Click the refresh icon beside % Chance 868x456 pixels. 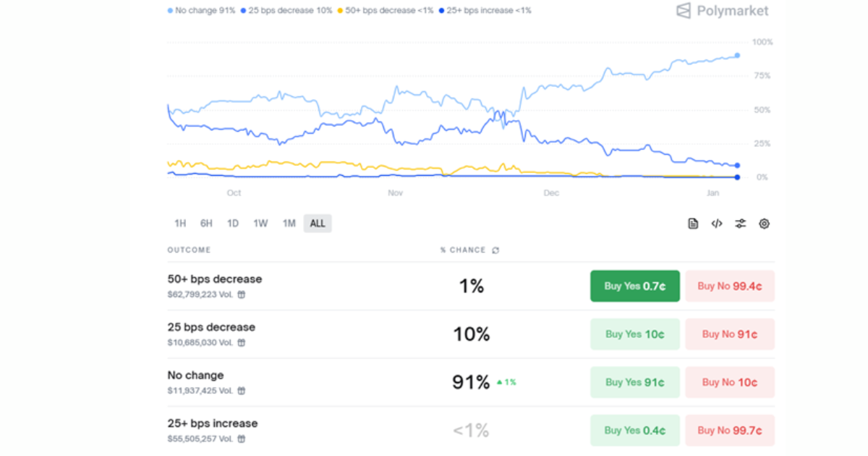[x=495, y=250]
